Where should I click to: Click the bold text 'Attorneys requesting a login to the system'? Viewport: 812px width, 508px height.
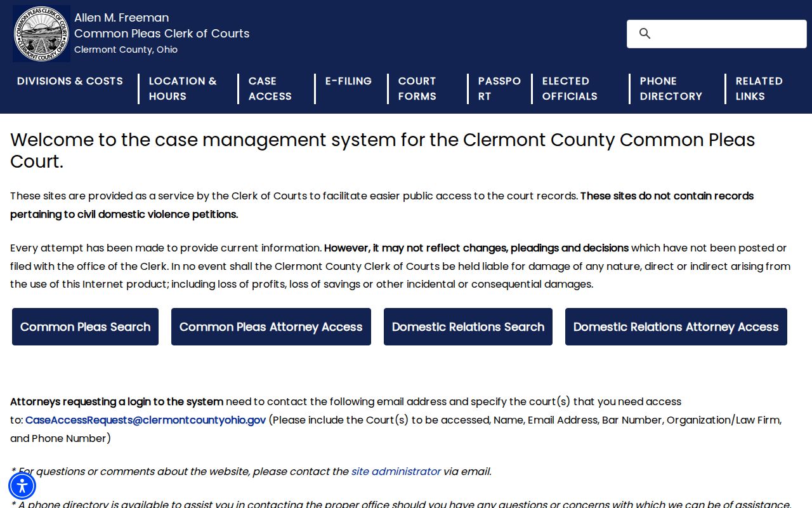117,402
